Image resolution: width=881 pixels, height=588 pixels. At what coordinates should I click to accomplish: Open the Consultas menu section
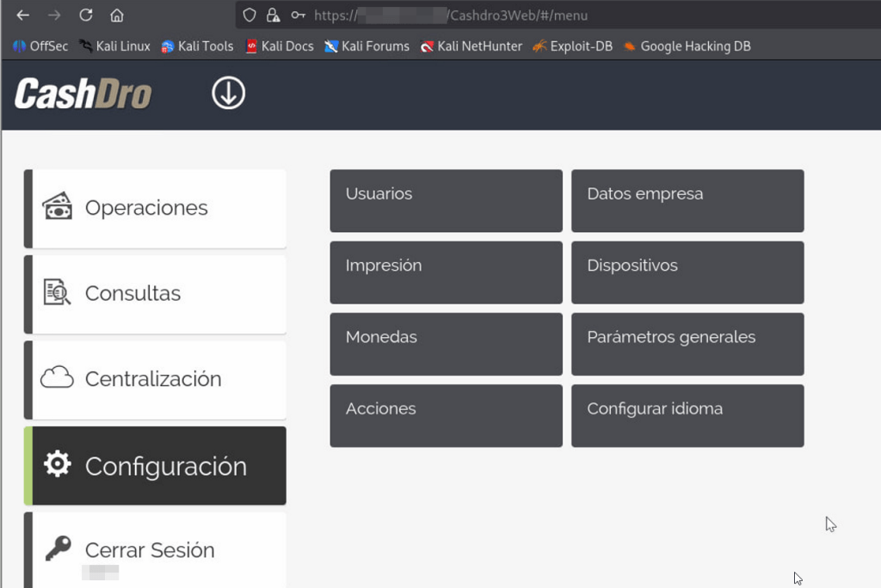(155, 294)
